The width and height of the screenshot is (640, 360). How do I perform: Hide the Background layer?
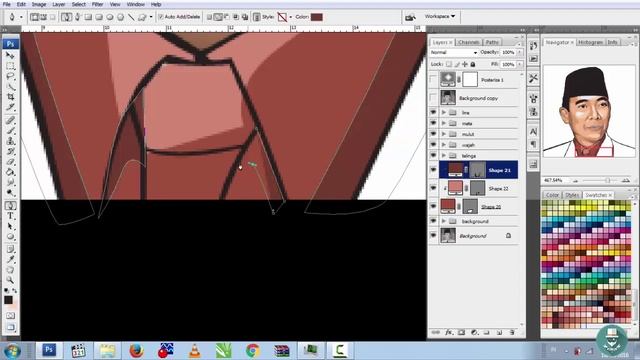(433, 236)
